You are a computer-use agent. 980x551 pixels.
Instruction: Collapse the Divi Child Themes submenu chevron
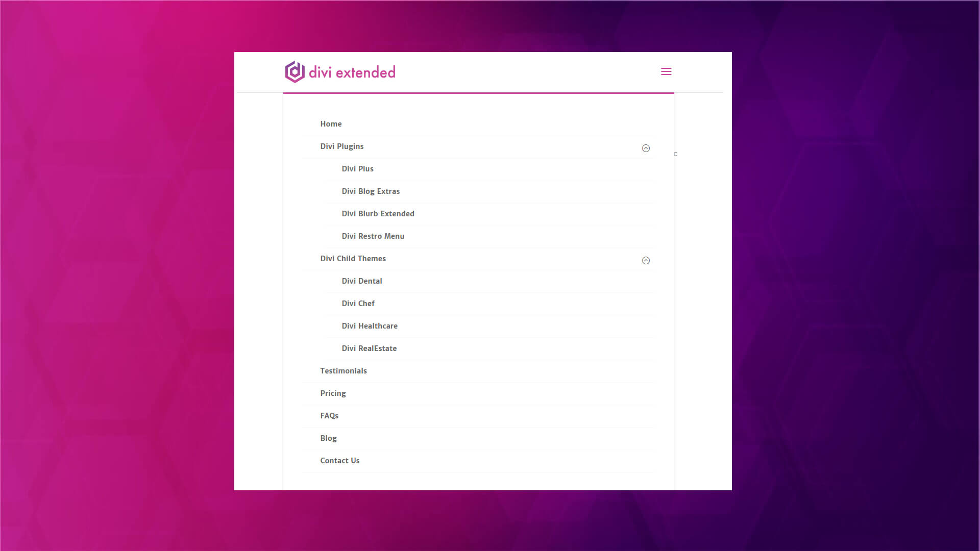point(646,260)
